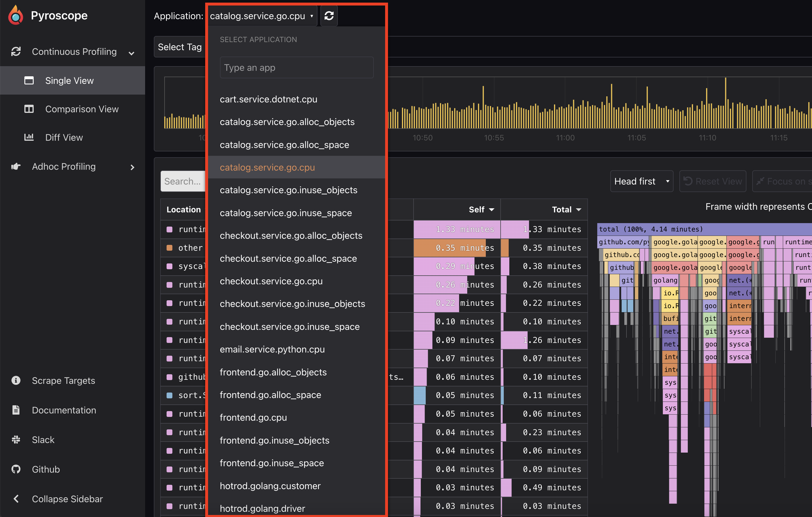Click the Pyroscope flame logo
The image size is (812, 517).
pyautogui.click(x=15, y=15)
